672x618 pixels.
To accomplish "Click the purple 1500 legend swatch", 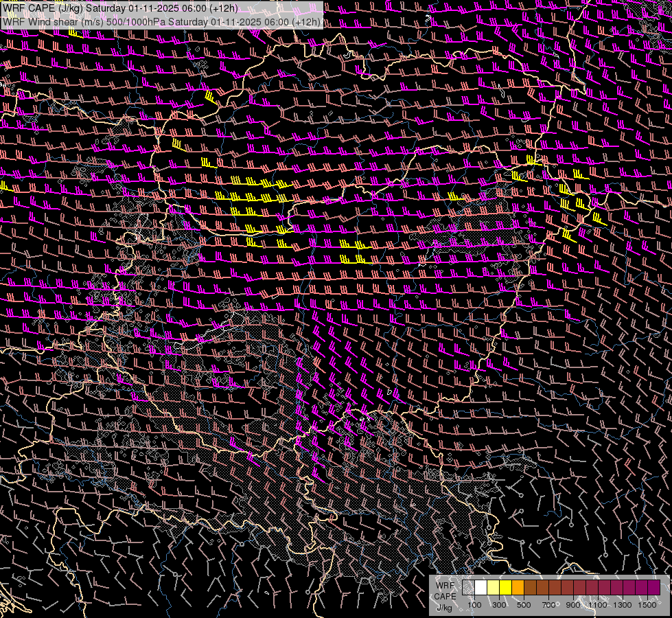I will tap(654, 588).
